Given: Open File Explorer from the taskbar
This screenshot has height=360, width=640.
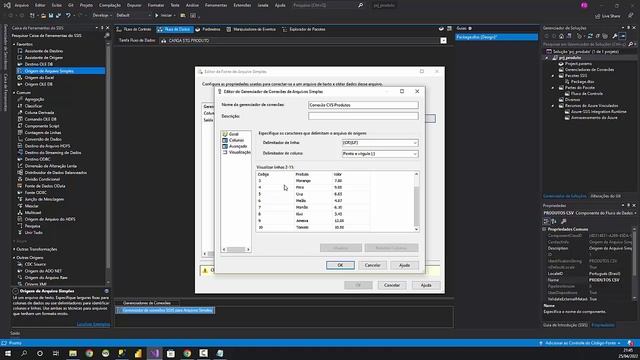Looking at the screenshot, I should [x=73, y=353].
